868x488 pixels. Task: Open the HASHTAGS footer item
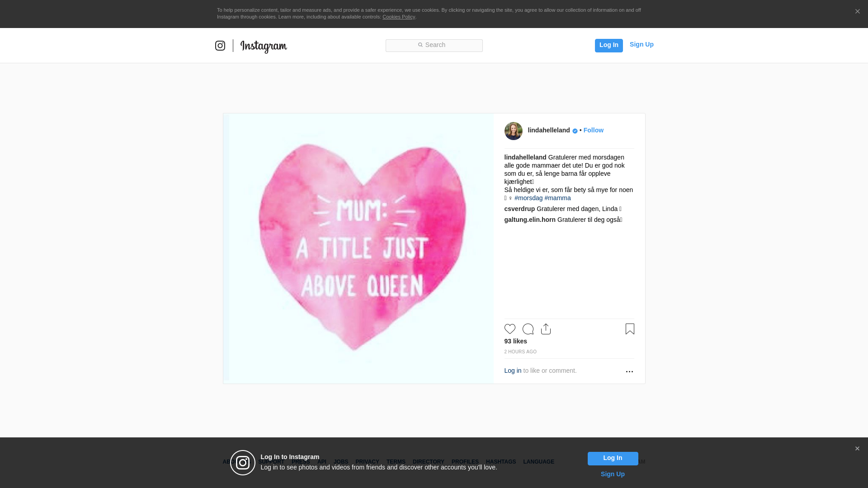pos(500,462)
